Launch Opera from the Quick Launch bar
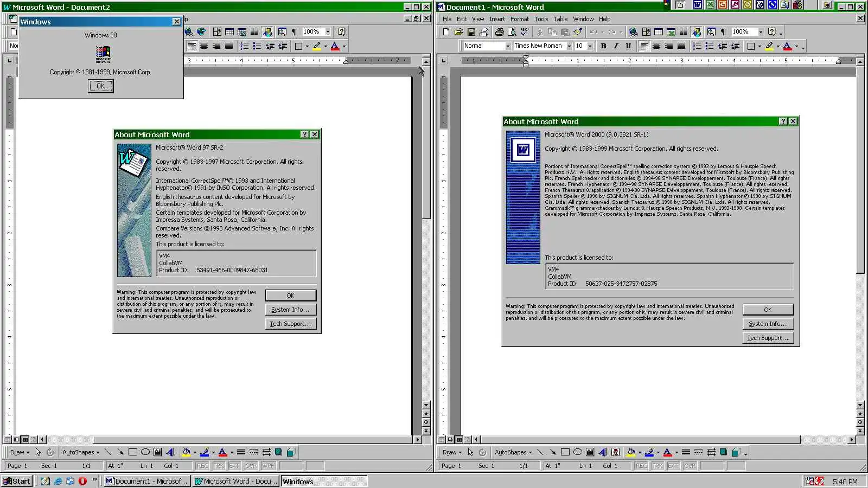868x488 pixels. click(82, 481)
